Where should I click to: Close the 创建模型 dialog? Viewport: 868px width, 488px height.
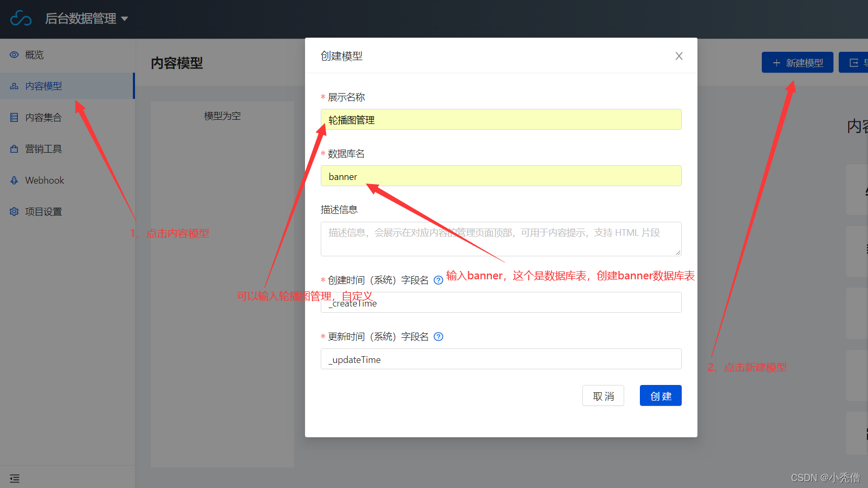(679, 56)
